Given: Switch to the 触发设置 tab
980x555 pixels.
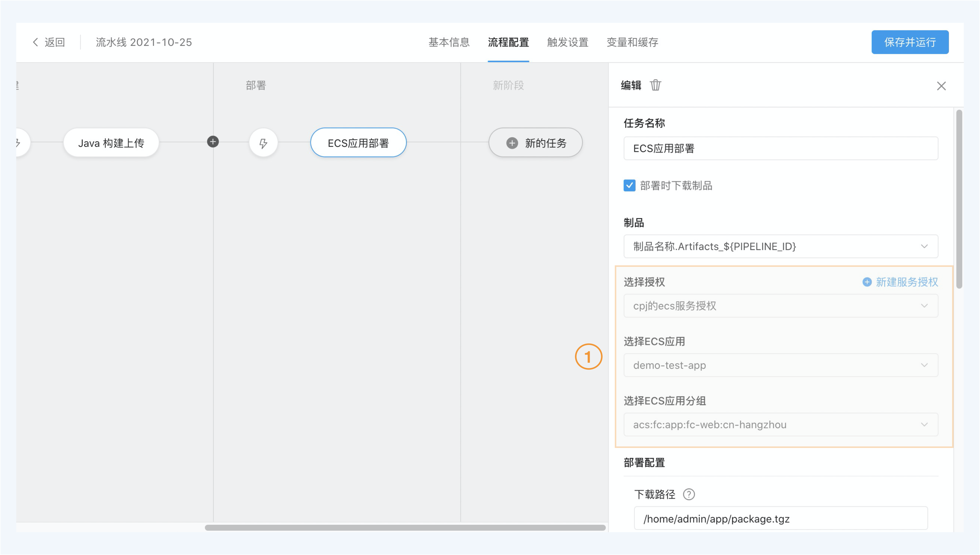Looking at the screenshot, I should [x=568, y=42].
